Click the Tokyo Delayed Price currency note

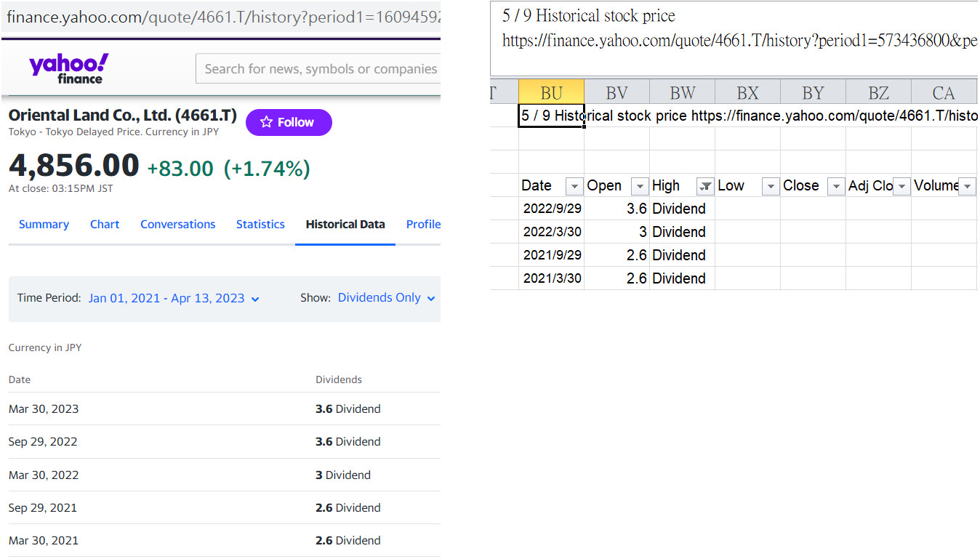coord(113,132)
